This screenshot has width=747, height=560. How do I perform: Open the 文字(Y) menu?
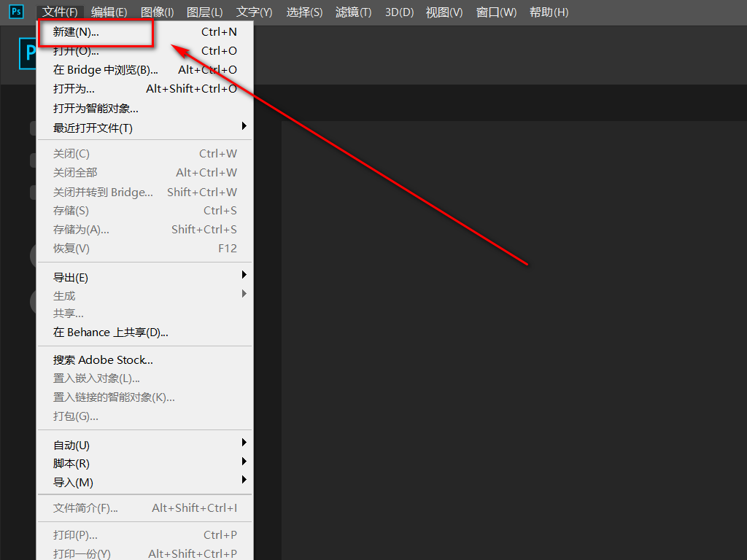click(255, 12)
